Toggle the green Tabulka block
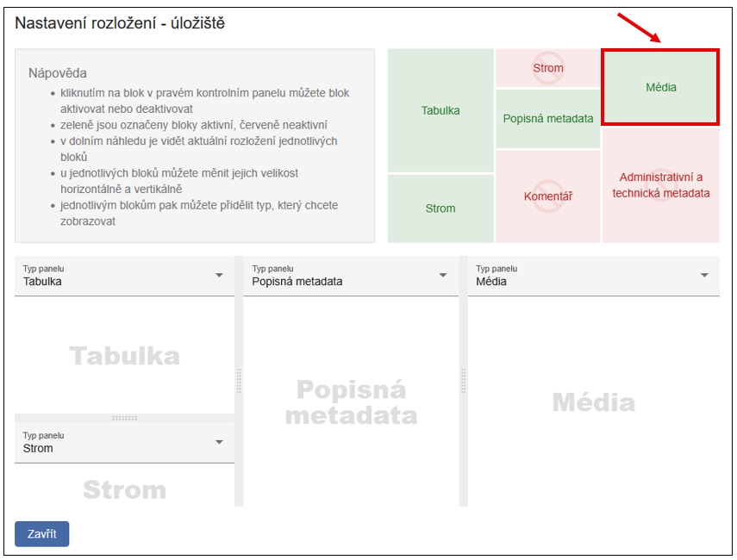Screen dimensions: 737x560 (440, 110)
